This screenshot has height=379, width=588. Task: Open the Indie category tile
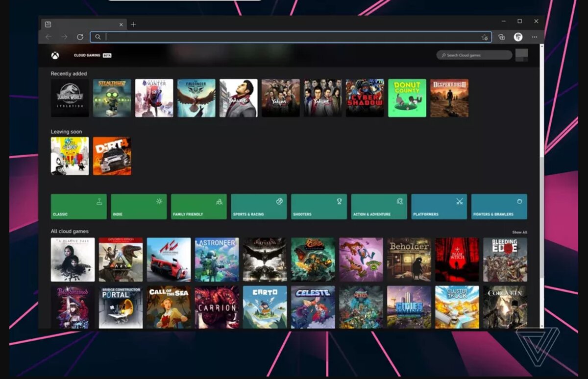(139, 207)
